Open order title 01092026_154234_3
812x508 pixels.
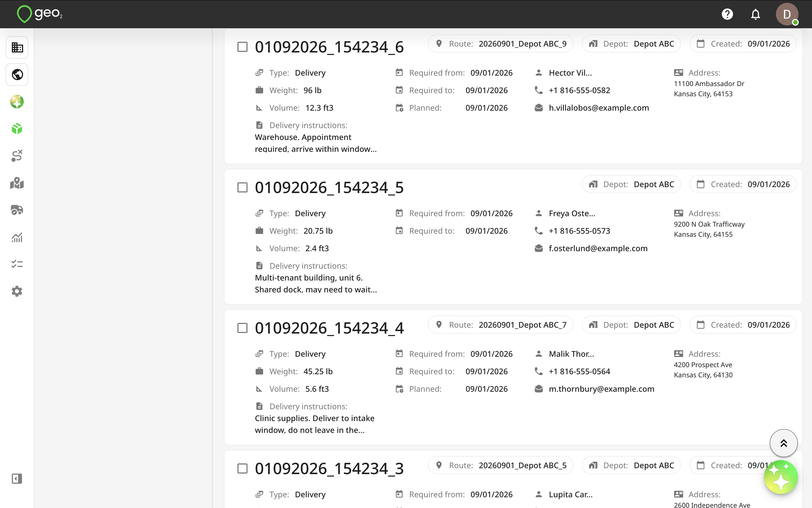click(x=329, y=468)
